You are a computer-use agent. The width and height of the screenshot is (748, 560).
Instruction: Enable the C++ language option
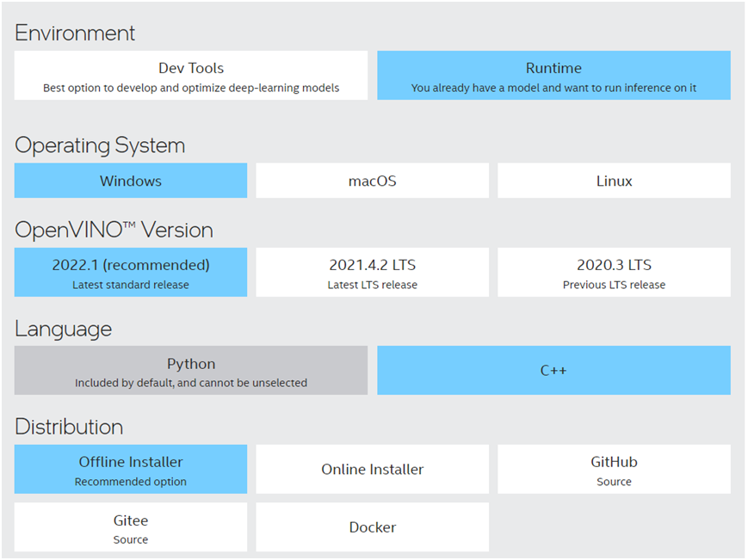[x=553, y=370]
